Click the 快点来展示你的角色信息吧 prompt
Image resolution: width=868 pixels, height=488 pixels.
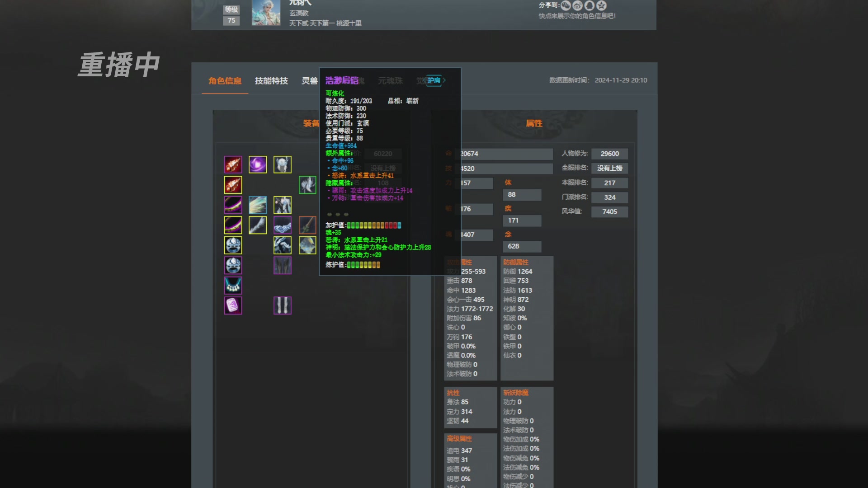pyautogui.click(x=577, y=16)
